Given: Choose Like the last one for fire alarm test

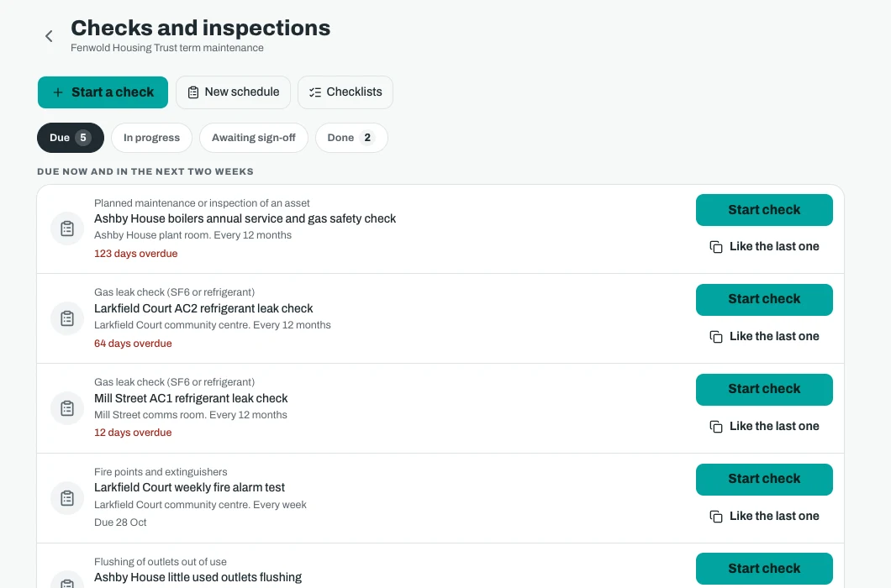Looking at the screenshot, I should [x=764, y=516].
